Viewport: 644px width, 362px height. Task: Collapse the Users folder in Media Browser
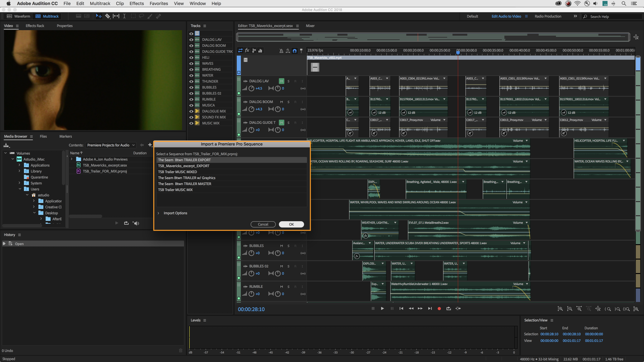click(x=20, y=189)
